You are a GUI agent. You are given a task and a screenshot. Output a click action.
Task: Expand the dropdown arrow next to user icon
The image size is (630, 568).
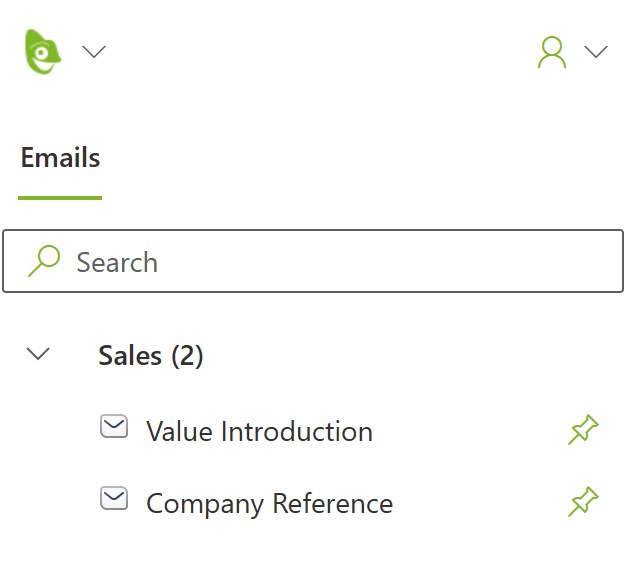596,52
